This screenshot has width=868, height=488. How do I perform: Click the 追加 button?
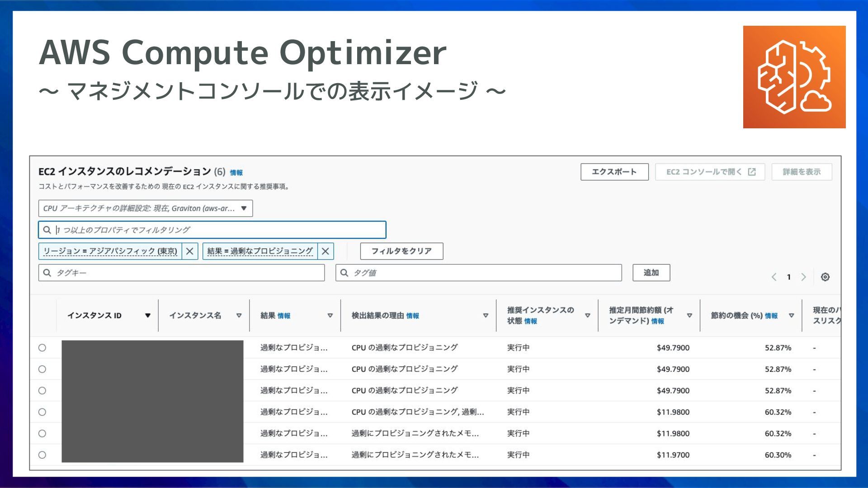pyautogui.click(x=651, y=273)
